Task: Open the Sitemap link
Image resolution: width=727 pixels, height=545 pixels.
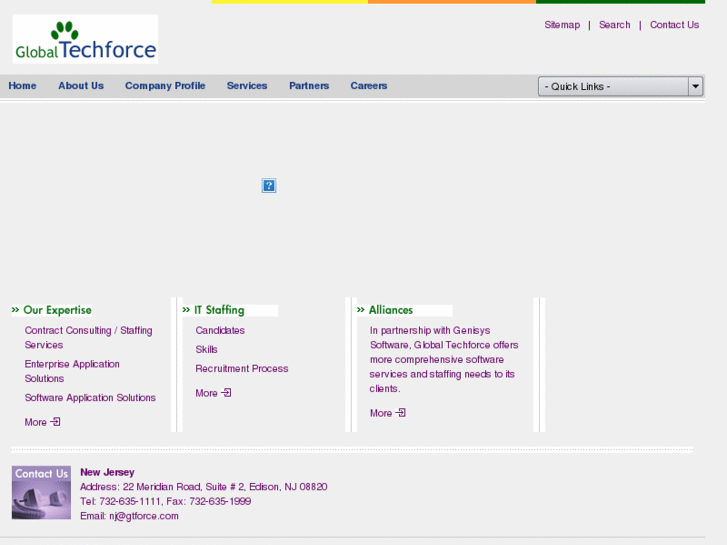Action: click(562, 25)
